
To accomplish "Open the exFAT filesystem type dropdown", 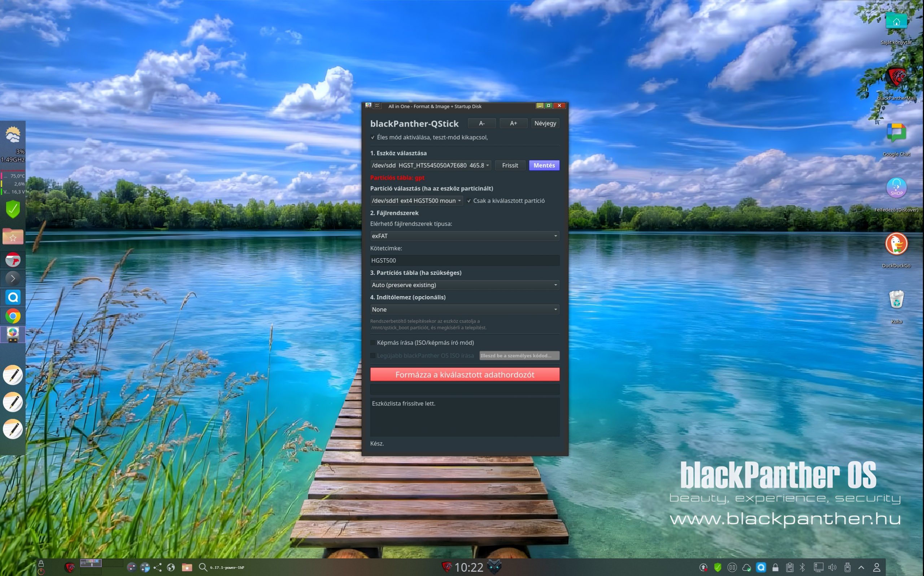I will pyautogui.click(x=464, y=236).
